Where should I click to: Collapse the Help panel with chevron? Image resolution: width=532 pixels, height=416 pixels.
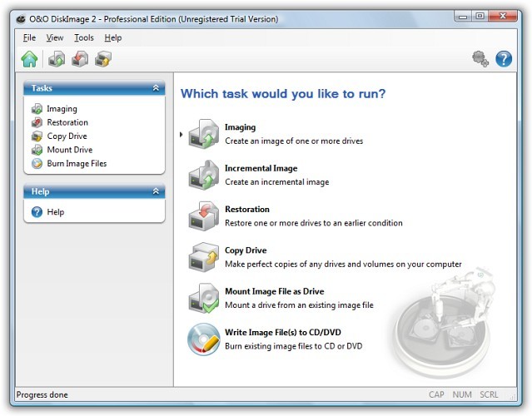[x=156, y=191]
